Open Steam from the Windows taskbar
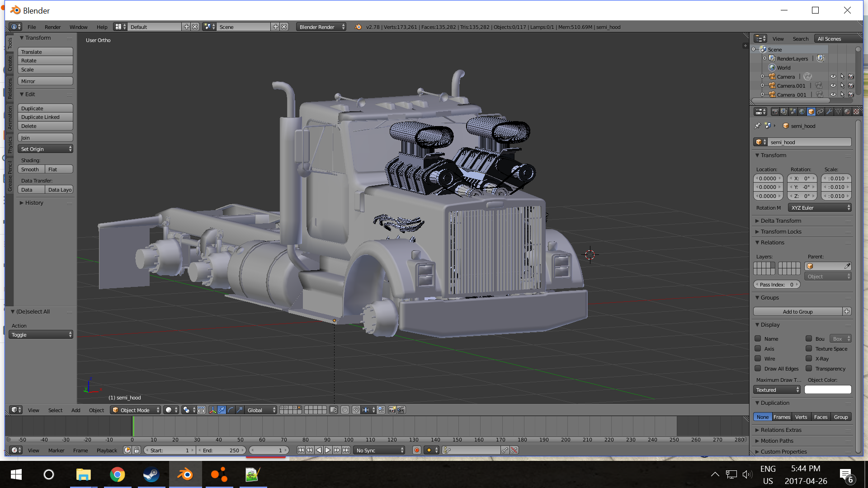The image size is (868, 488). tap(151, 474)
